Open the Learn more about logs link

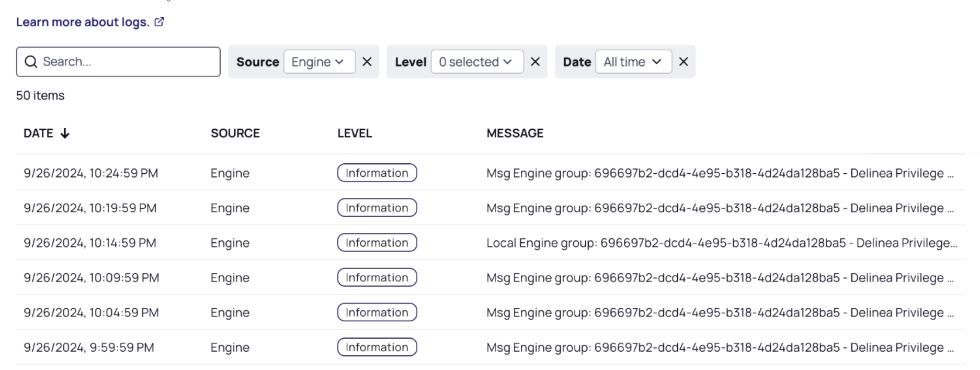83,22
